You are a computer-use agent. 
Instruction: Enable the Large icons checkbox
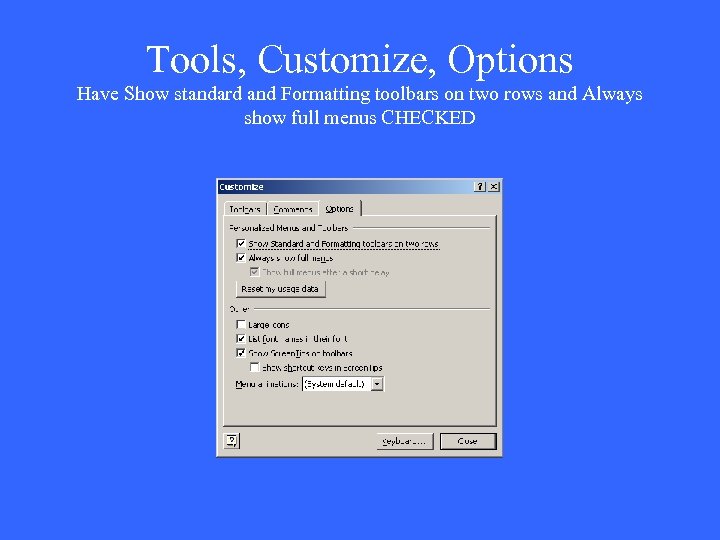241,325
